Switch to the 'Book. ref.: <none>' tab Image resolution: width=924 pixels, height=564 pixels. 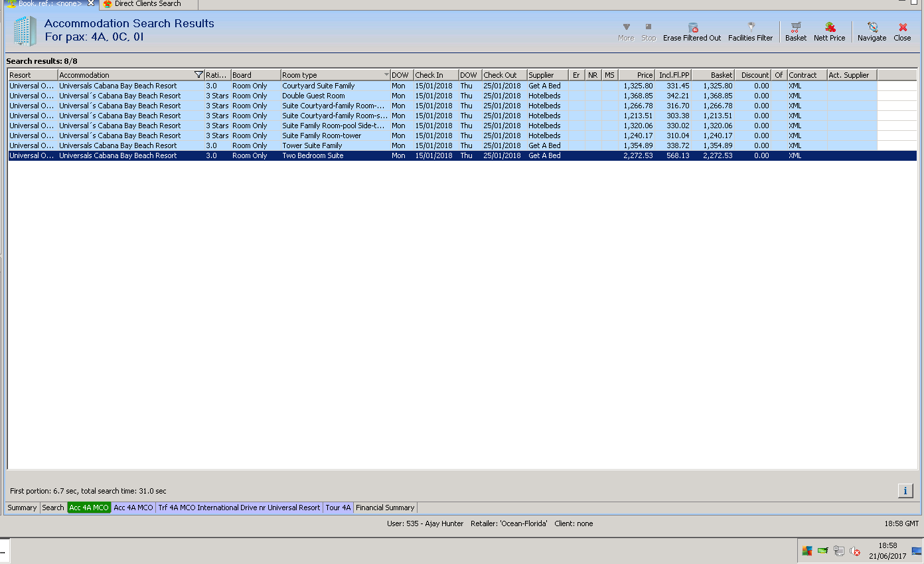tap(50, 3)
